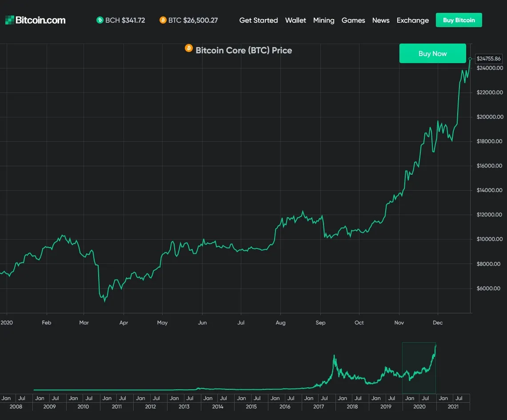Click the highlighted 2020 range in navigator
This screenshot has width=507, height=420.
pyautogui.click(x=419, y=368)
